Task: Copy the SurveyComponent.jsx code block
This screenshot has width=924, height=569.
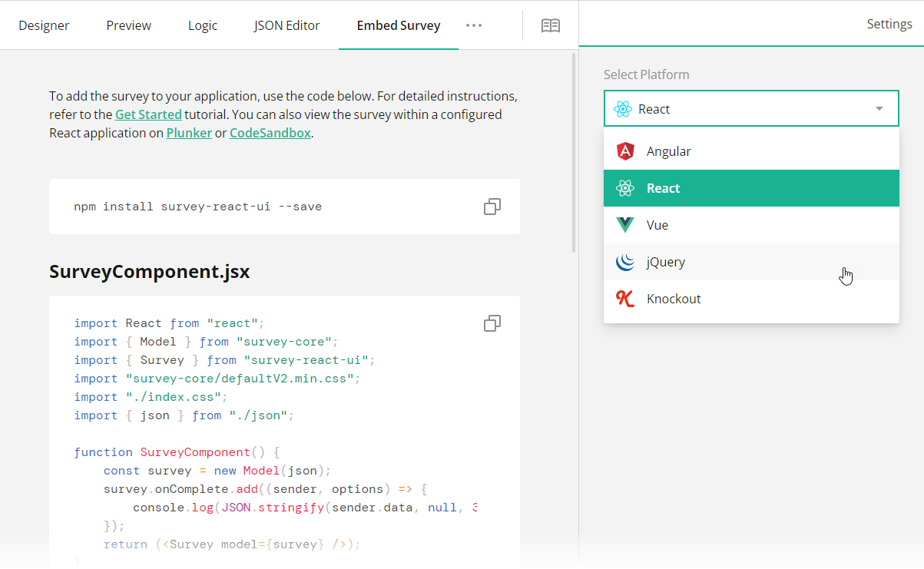Action: pyautogui.click(x=492, y=323)
